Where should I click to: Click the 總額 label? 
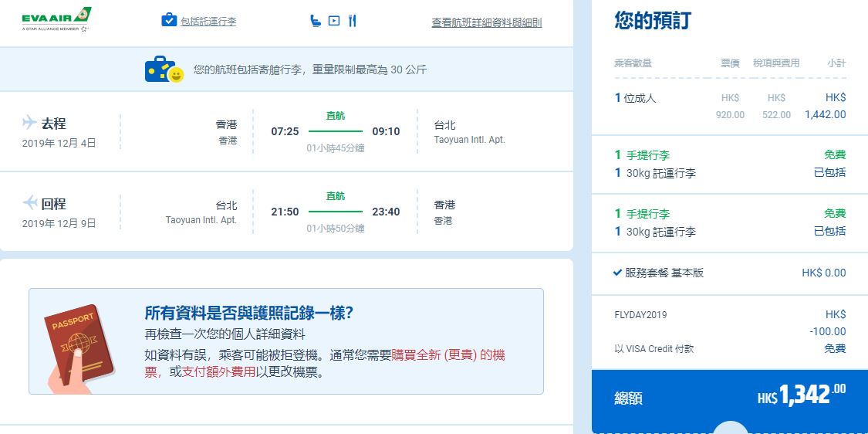point(628,398)
